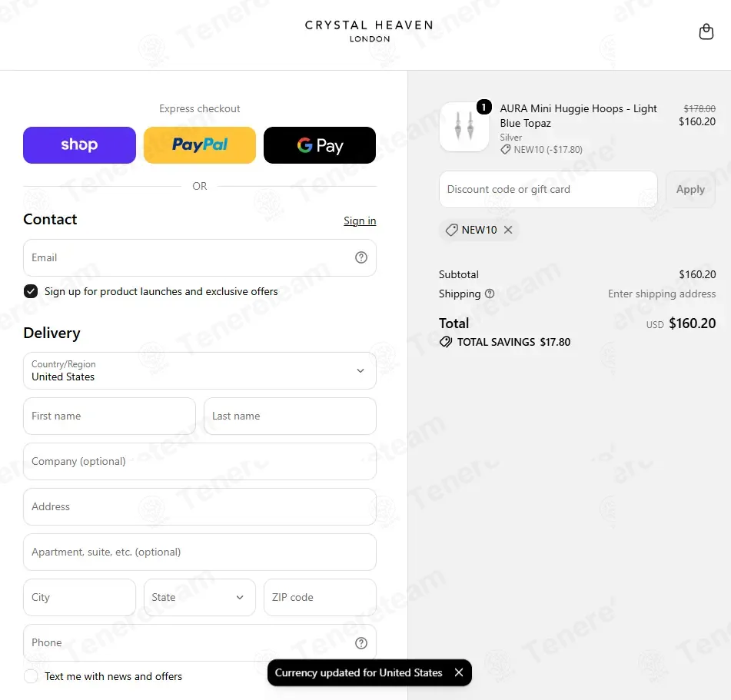Enable text me with news and offers
Viewport: 731px width, 700px height.
(31, 676)
